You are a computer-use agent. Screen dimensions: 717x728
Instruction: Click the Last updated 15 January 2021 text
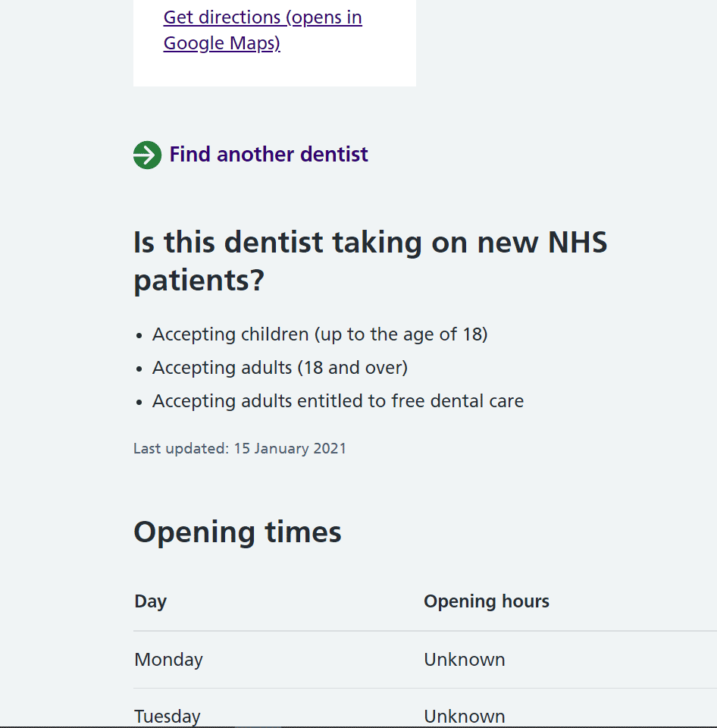point(240,448)
